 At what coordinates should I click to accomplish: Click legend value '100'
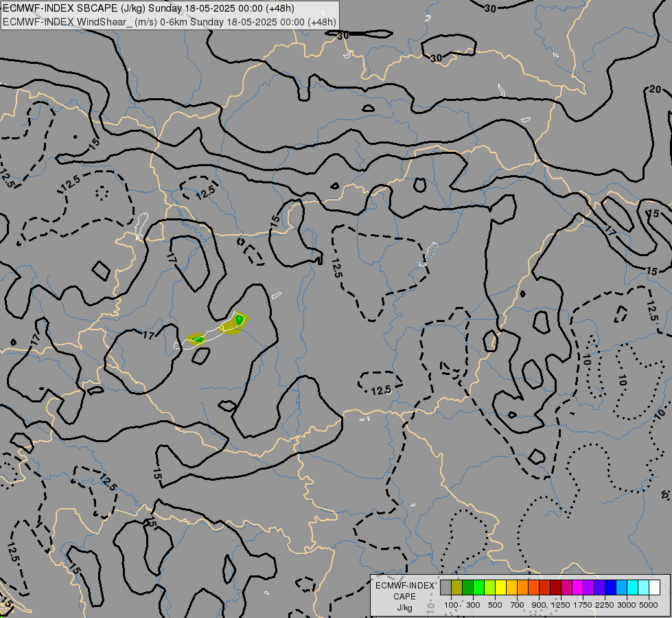pyautogui.click(x=451, y=605)
